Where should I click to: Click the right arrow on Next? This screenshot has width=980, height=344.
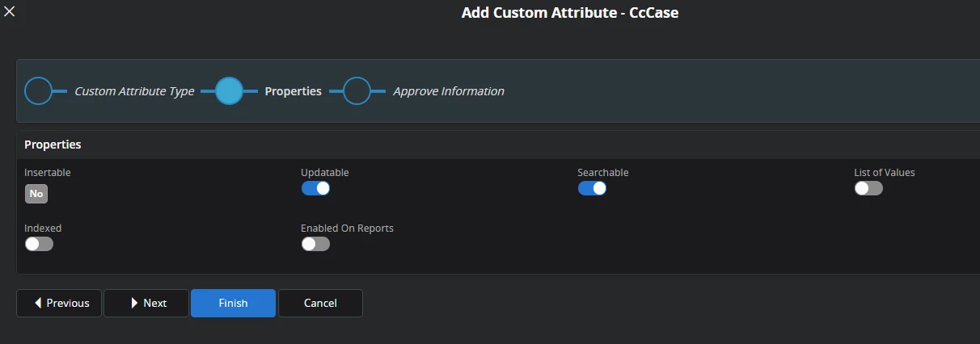(x=134, y=303)
